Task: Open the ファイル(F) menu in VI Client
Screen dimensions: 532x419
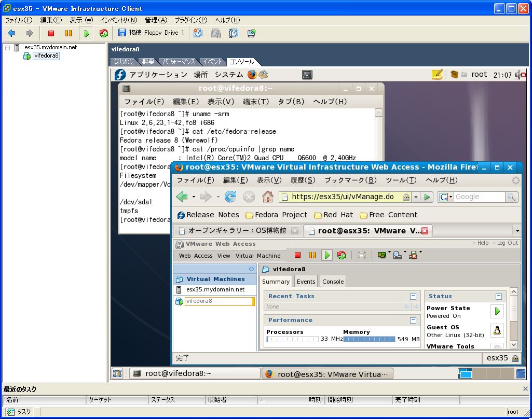Action: (x=19, y=20)
